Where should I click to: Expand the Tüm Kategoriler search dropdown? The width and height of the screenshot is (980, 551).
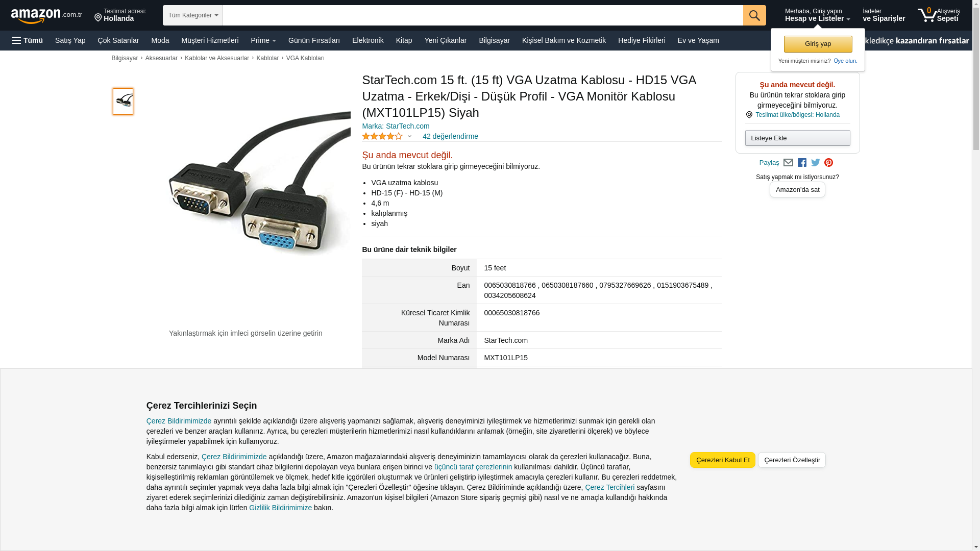click(x=193, y=15)
